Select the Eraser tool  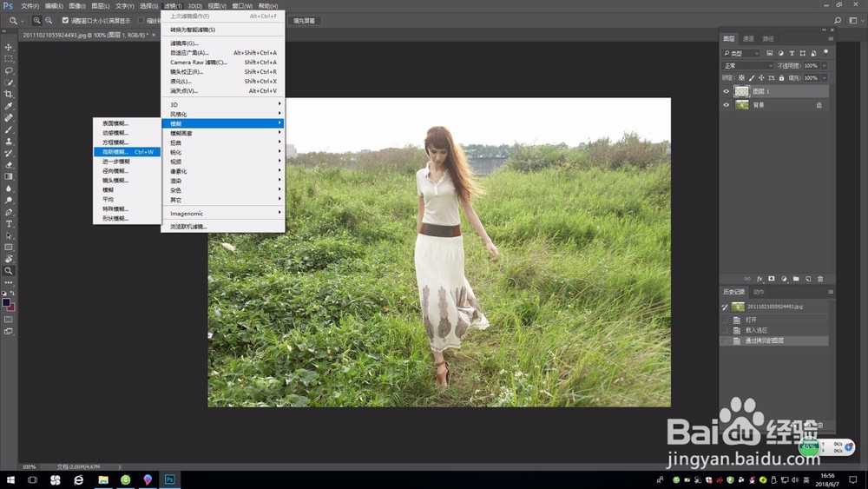pos(9,165)
